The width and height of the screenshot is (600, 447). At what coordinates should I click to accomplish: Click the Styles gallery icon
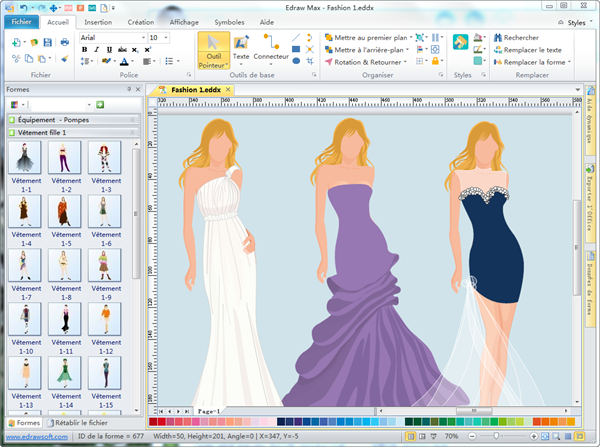pos(460,42)
